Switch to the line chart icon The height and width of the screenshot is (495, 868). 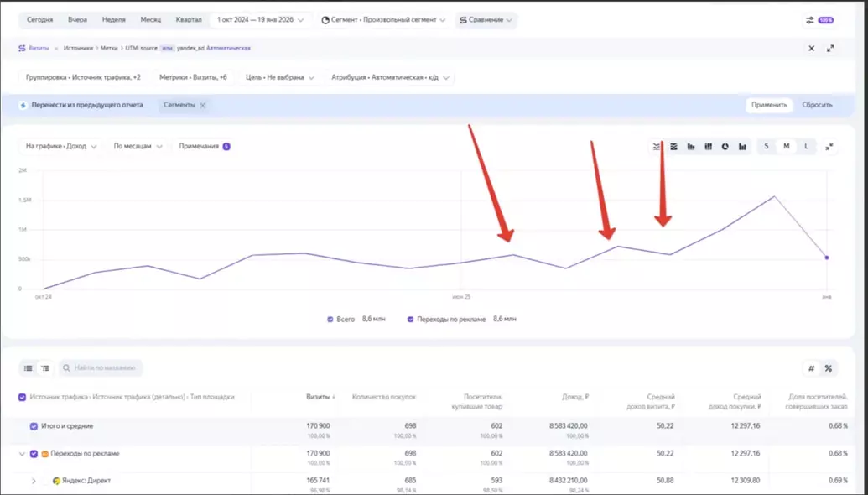657,147
